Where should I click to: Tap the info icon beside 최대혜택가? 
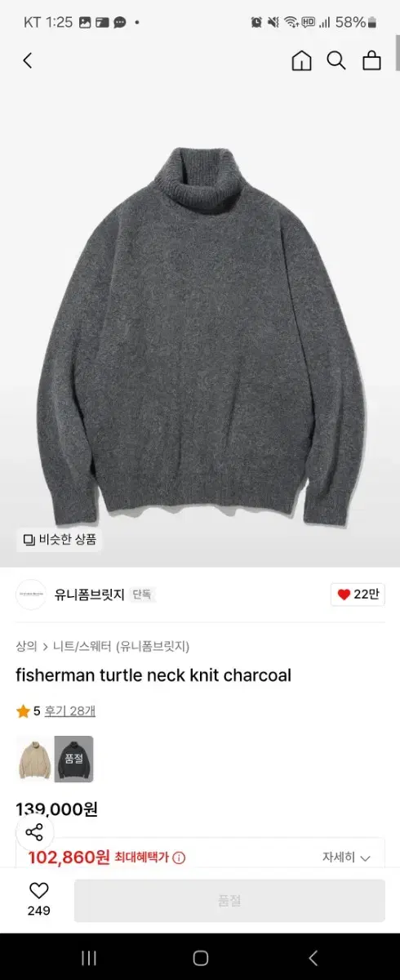coord(179,857)
